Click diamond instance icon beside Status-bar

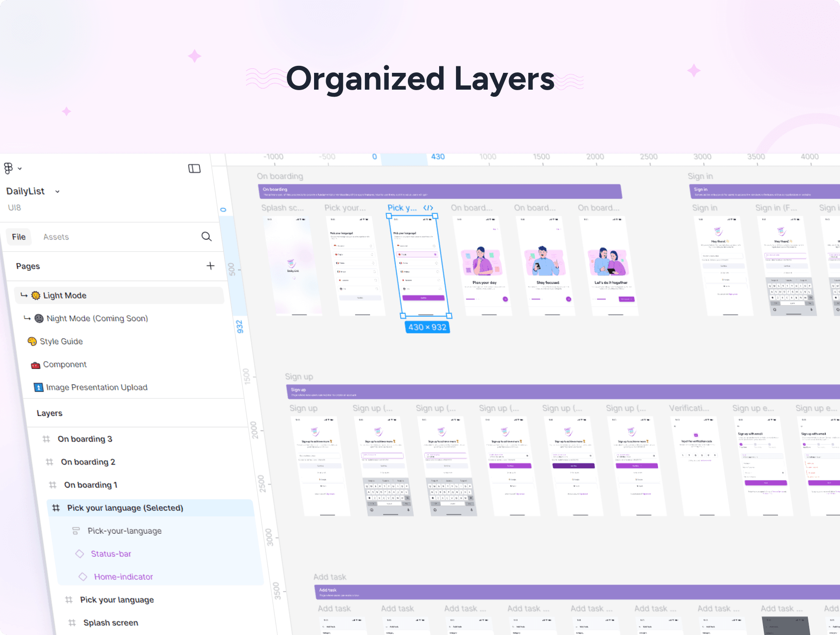[80, 554]
